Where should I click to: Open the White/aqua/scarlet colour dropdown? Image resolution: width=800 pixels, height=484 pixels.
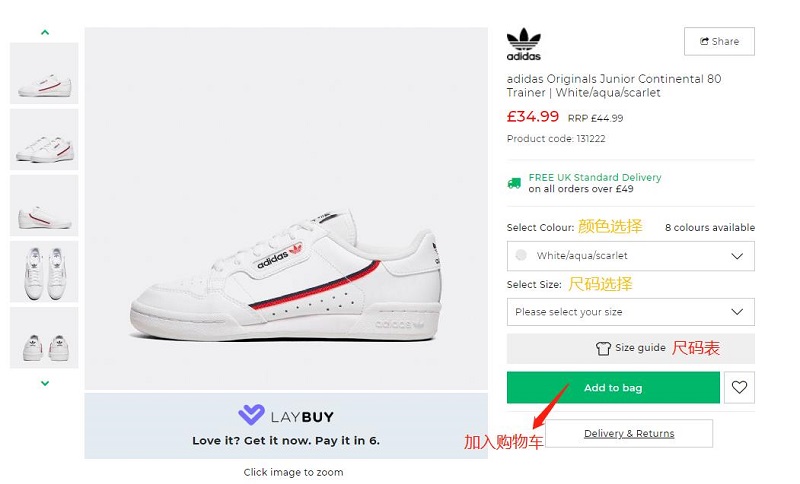point(630,256)
